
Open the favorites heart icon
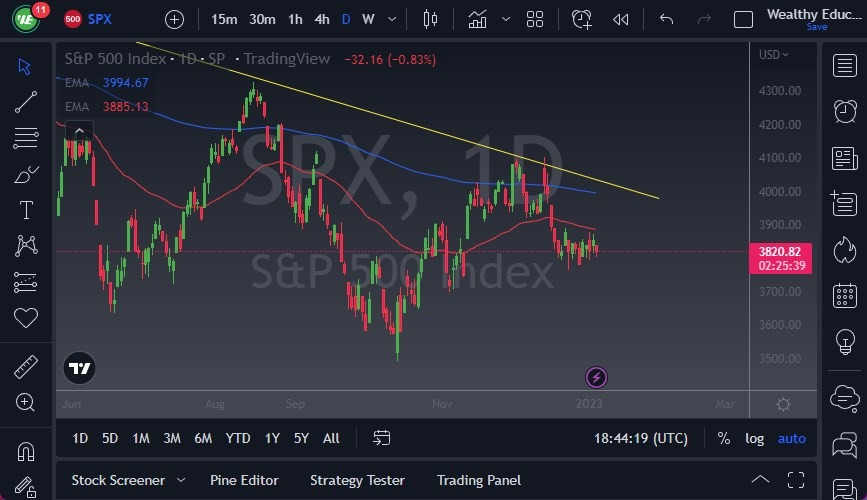click(x=25, y=317)
